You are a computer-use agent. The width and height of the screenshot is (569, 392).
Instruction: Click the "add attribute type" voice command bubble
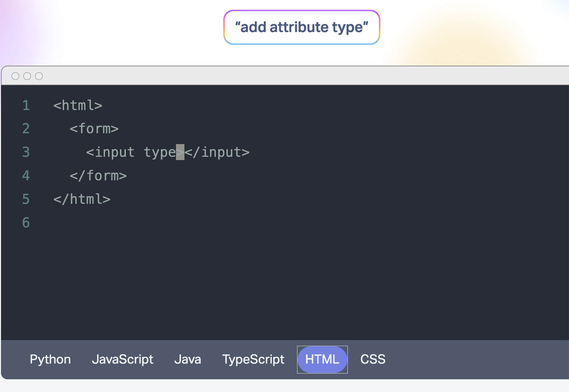(302, 27)
